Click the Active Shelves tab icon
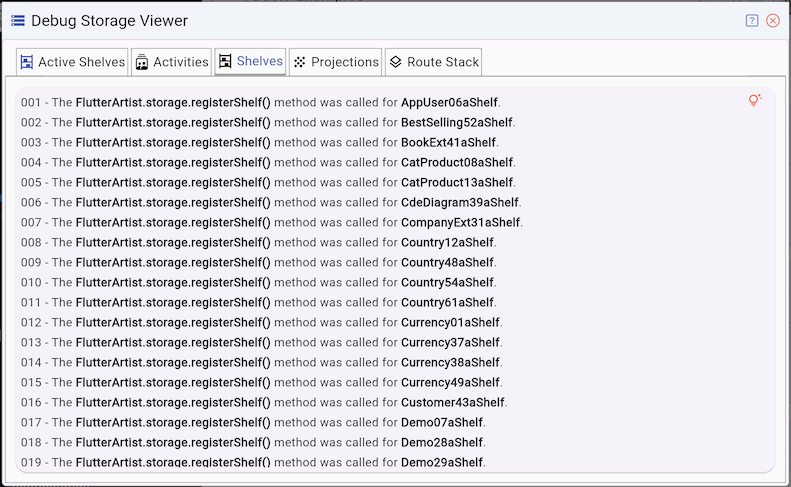Image resolution: width=791 pixels, height=487 pixels. (27, 62)
